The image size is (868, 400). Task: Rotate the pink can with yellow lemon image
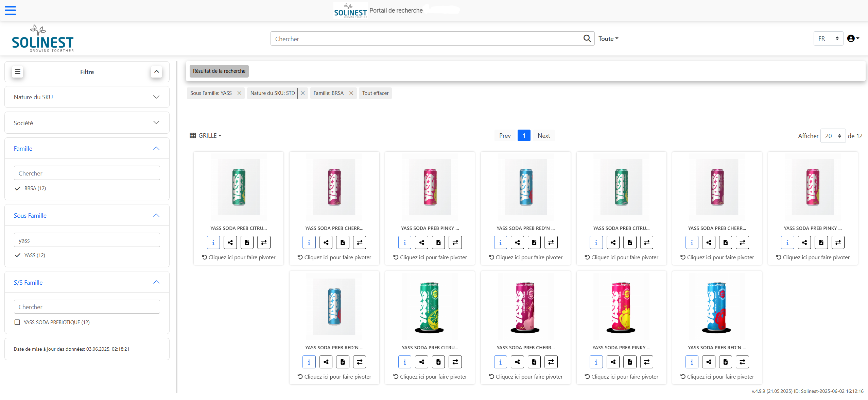coord(621,377)
